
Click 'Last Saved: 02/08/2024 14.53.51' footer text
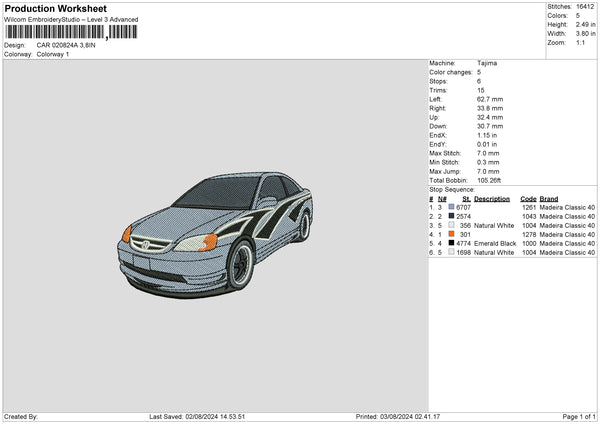[x=197, y=416]
